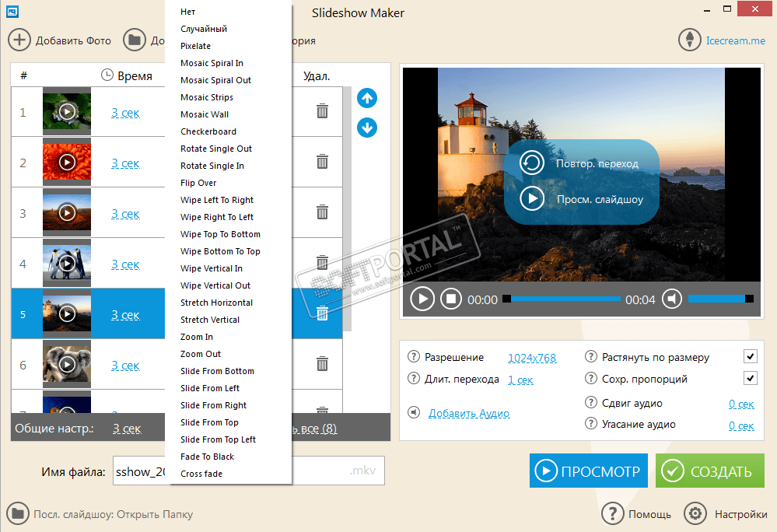Play the preview video
This screenshot has height=532, width=777.
click(x=422, y=299)
